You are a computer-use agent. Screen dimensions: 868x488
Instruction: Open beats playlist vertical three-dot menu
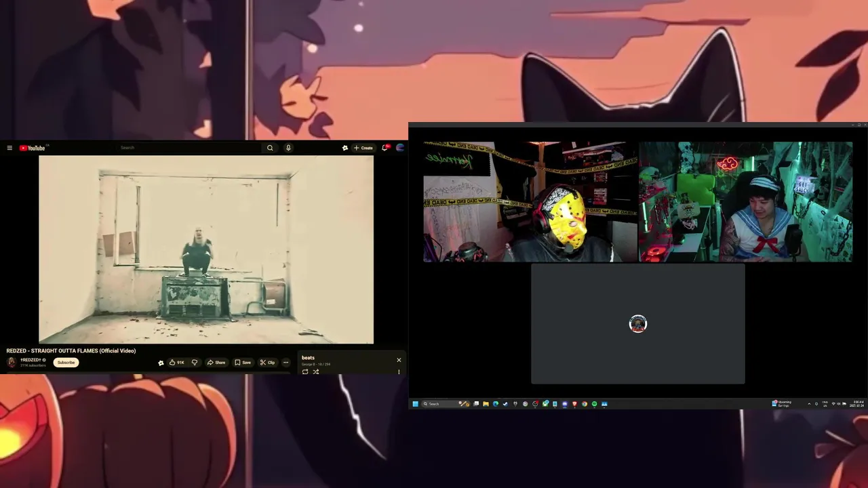[x=399, y=371]
